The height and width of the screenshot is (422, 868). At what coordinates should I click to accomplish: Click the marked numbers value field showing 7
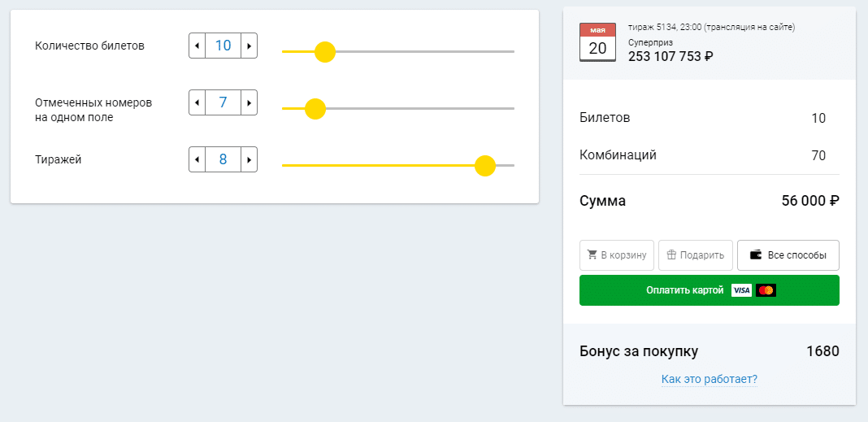click(x=223, y=102)
